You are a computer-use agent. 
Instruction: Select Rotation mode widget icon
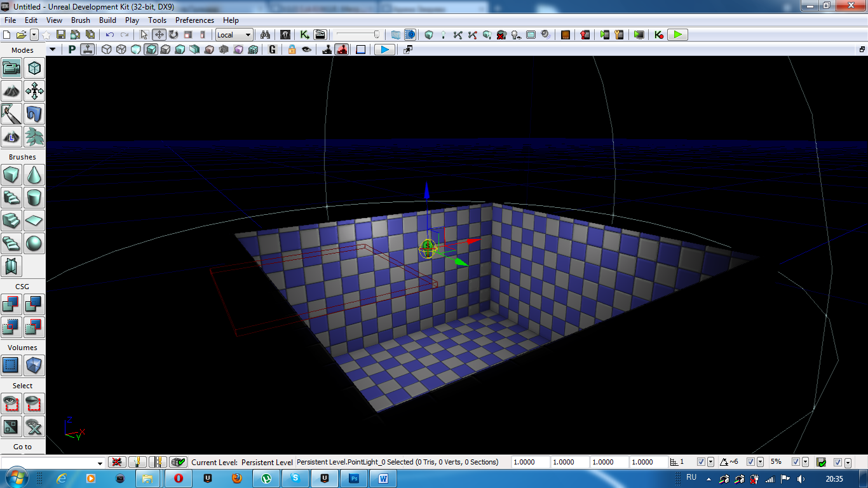coord(173,35)
